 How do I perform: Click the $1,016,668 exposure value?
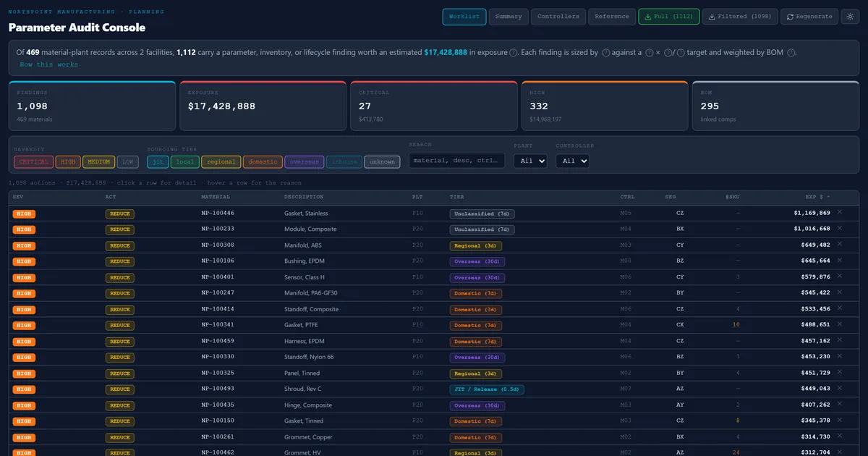[812, 229]
